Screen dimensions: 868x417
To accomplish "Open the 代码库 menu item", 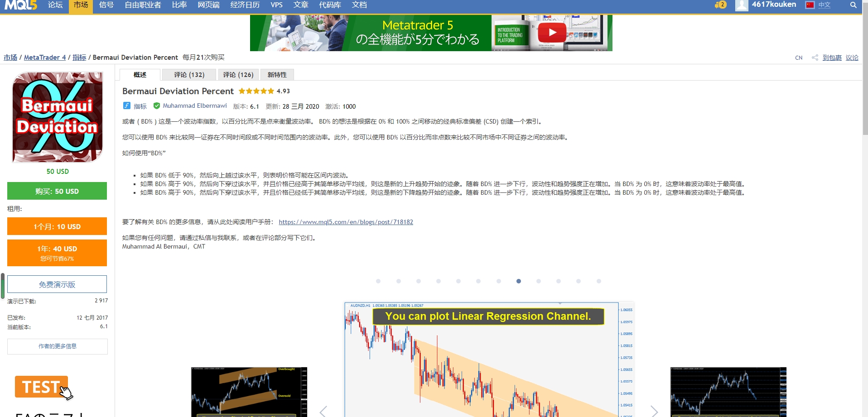I will tap(330, 5).
